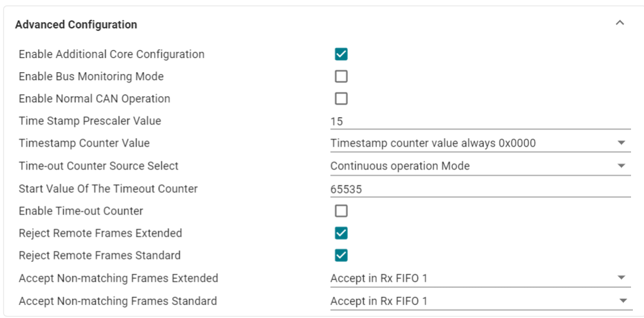Click the Timestamp Counter Value label

pos(84,144)
